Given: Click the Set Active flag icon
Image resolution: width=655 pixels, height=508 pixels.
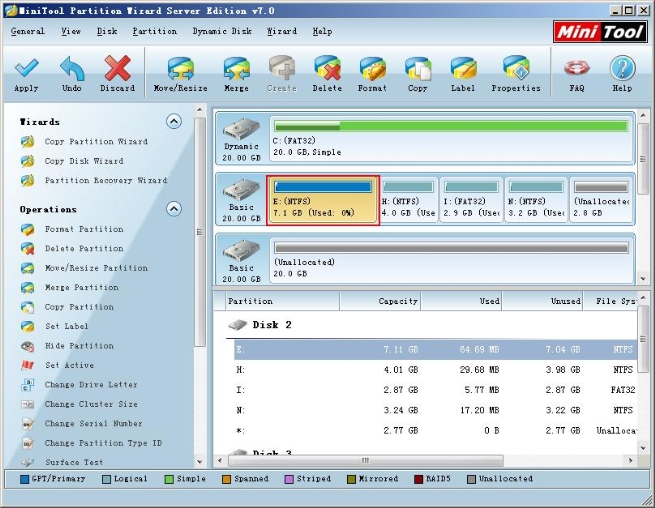Looking at the screenshot, I should 28,365.
